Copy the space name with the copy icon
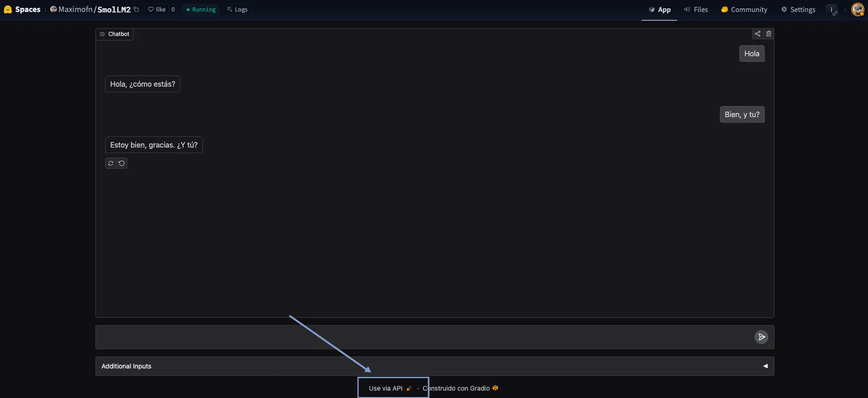The height and width of the screenshot is (398, 868). point(136,9)
